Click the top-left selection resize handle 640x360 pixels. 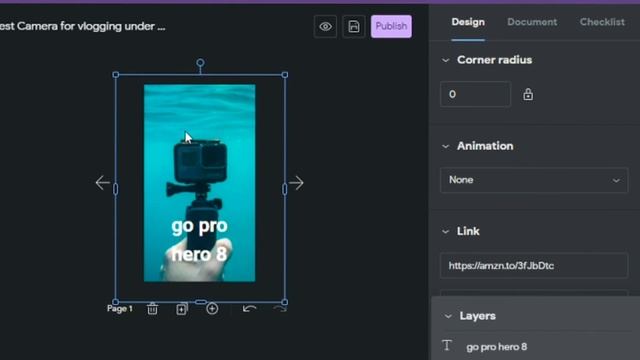click(x=116, y=75)
